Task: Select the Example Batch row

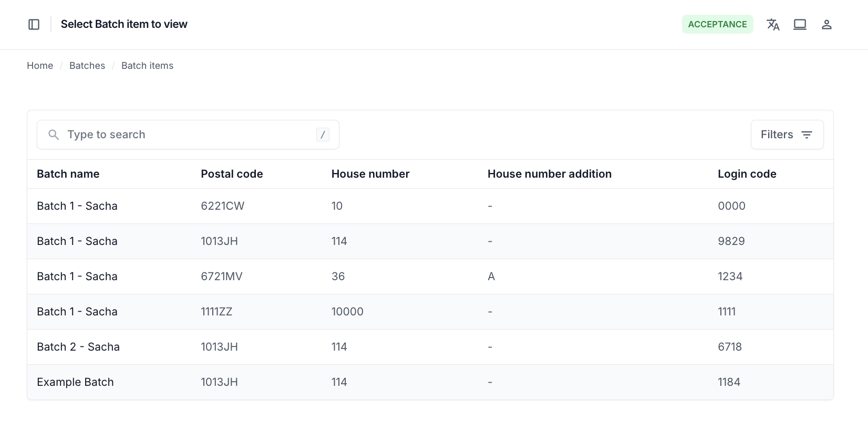Action: pyautogui.click(x=75, y=382)
